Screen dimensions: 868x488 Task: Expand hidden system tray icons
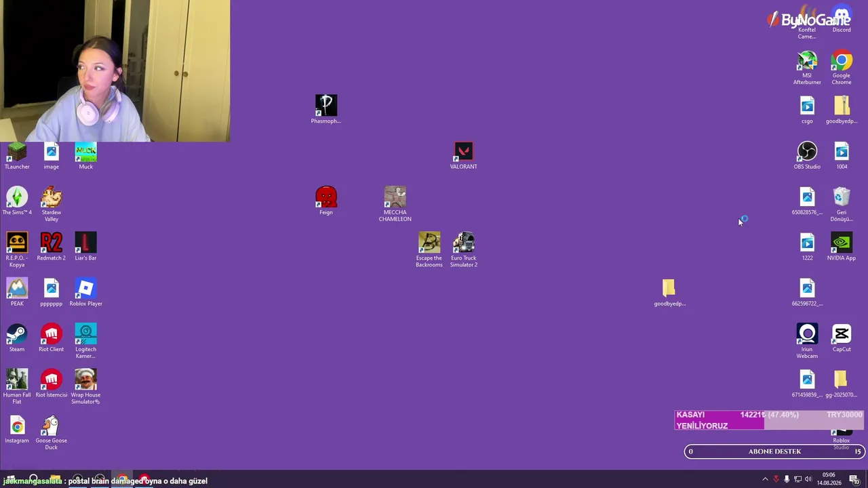pos(765,479)
